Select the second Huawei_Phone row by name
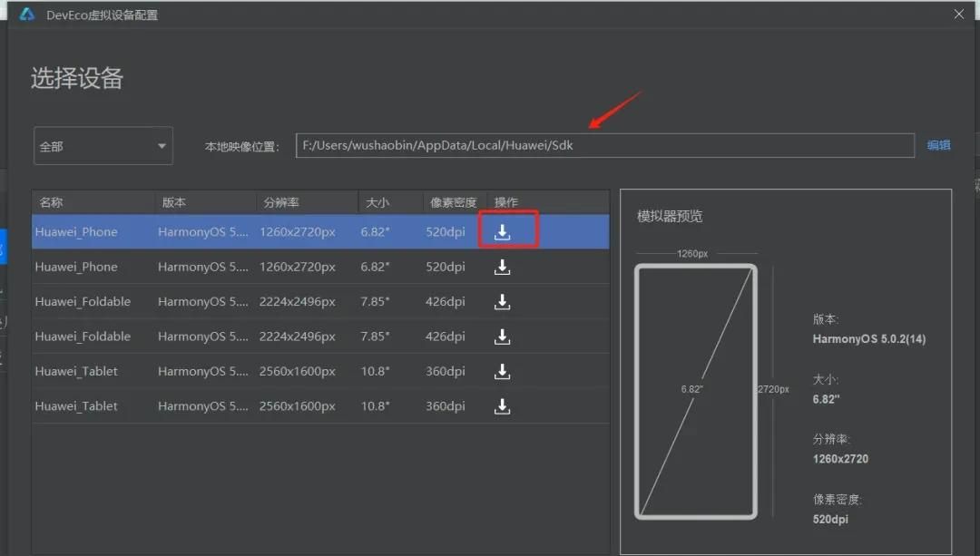Screen dimensions: 980x556 pyautogui.click(x=76, y=267)
